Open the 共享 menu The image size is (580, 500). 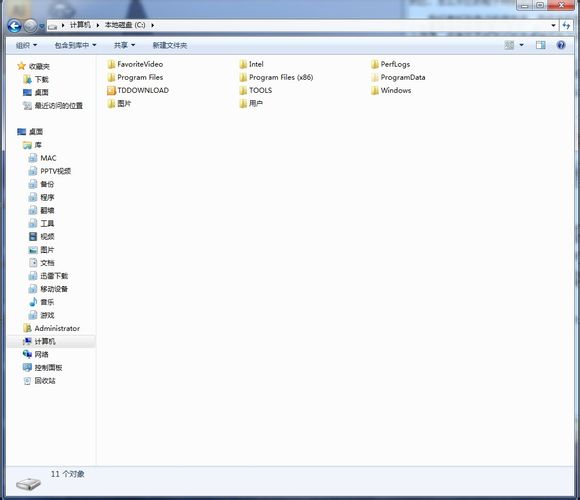[124, 45]
